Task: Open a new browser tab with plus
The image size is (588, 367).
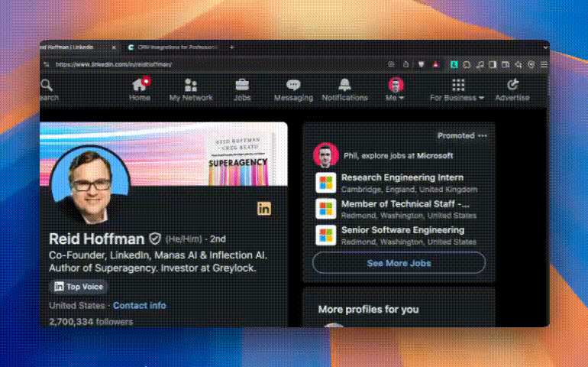Action: (x=232, y=47)
